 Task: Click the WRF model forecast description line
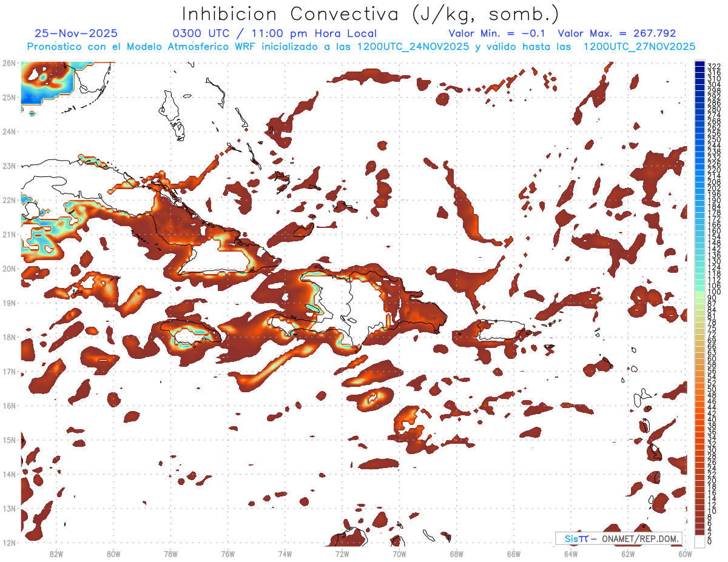click(361, 47)
